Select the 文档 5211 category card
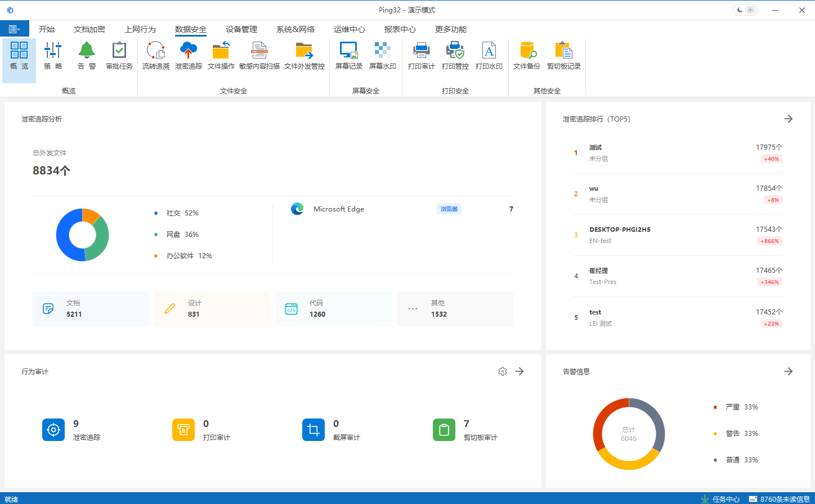The image size is (815, 504). (x=90, y=309)
